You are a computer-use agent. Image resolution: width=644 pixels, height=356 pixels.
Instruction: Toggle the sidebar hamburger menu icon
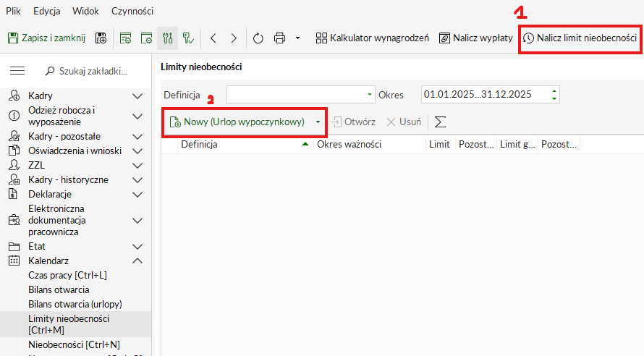coord(17,71)
